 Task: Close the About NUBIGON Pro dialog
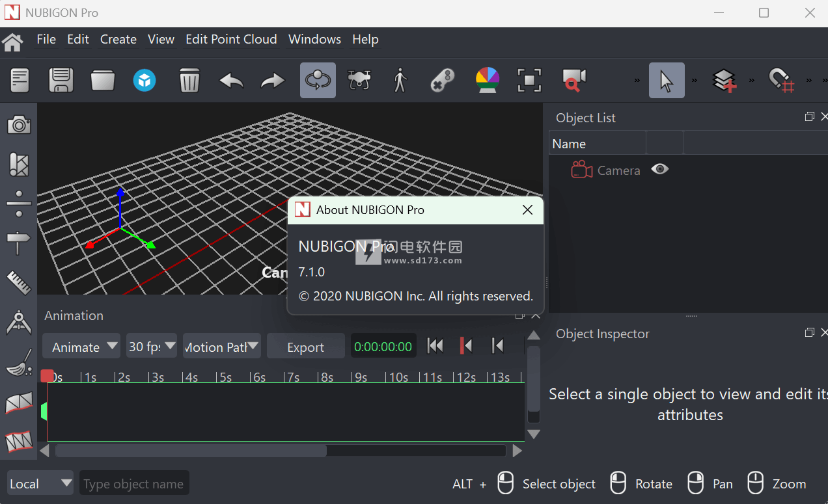click(x=527, y=209)
